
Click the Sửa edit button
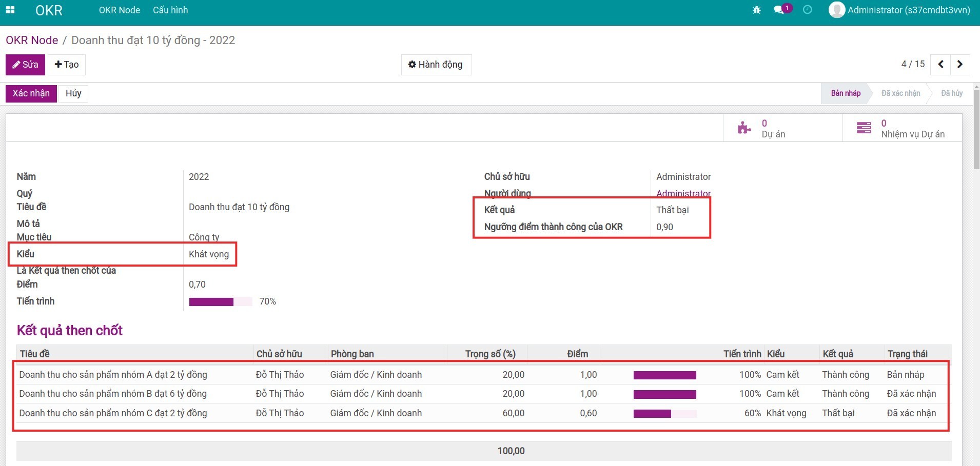coord(25,65)
